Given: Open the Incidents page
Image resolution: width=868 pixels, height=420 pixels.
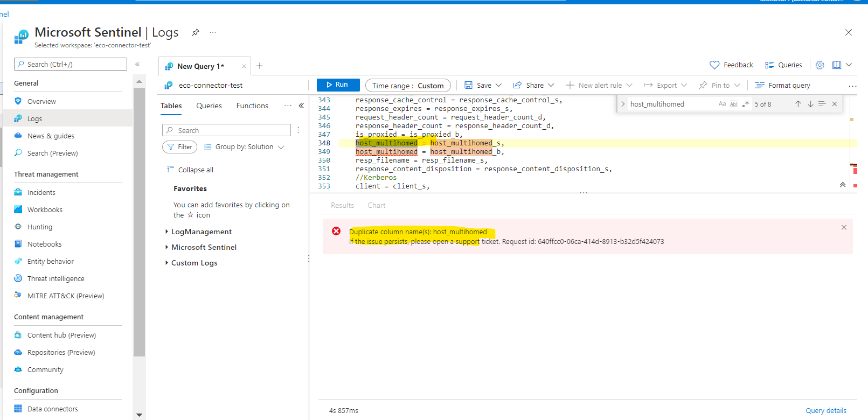Looking at the screenshot, I should pyautogui.click(x=41, y=192).
